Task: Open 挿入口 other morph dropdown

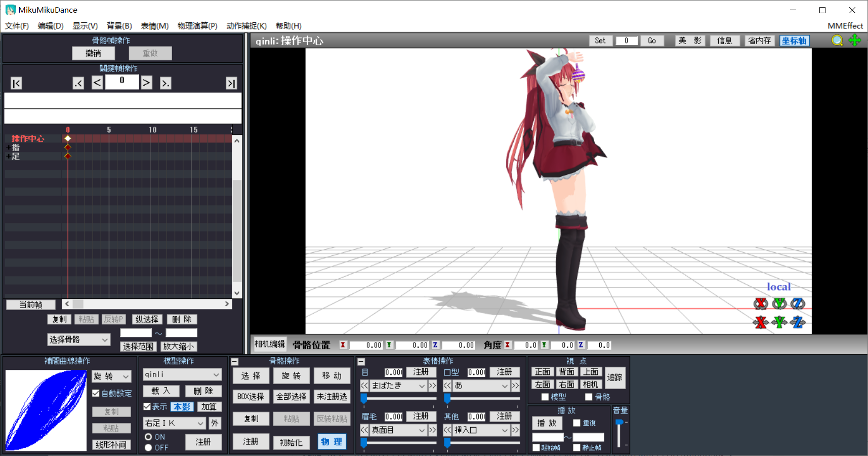Action: coord(481,430)
